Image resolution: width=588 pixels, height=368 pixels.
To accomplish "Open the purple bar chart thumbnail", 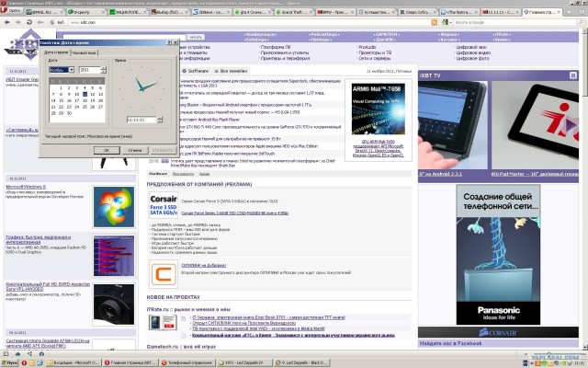I will tap(114, 256).
